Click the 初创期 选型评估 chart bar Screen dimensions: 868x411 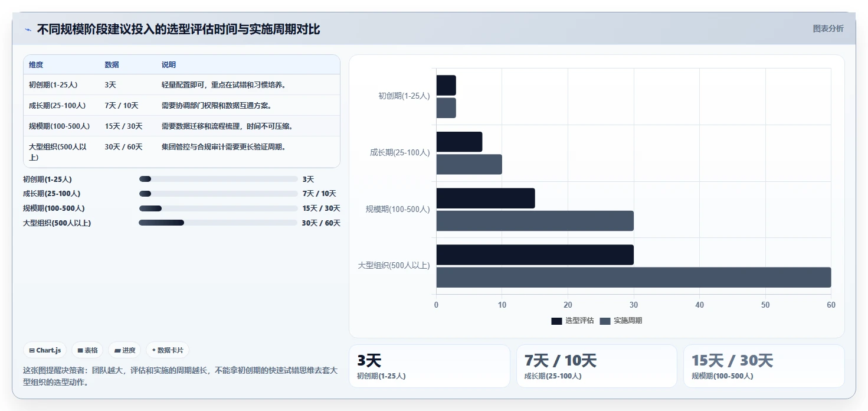446,85
